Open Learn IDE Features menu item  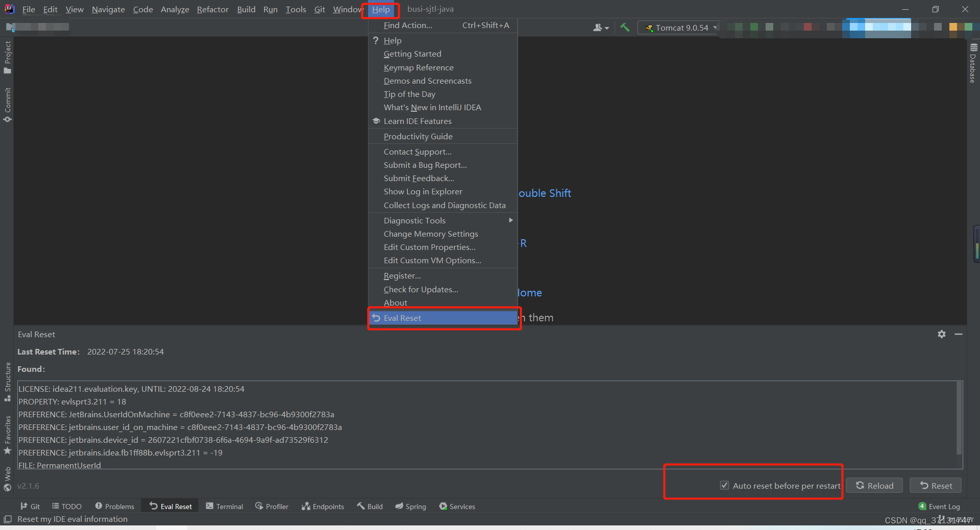[x=443, y=121]
